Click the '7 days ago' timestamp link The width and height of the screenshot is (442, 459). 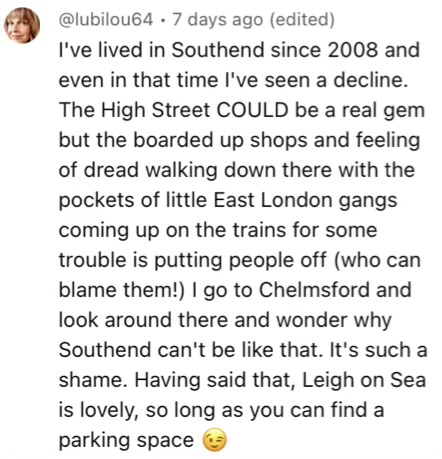coord(217,20)
